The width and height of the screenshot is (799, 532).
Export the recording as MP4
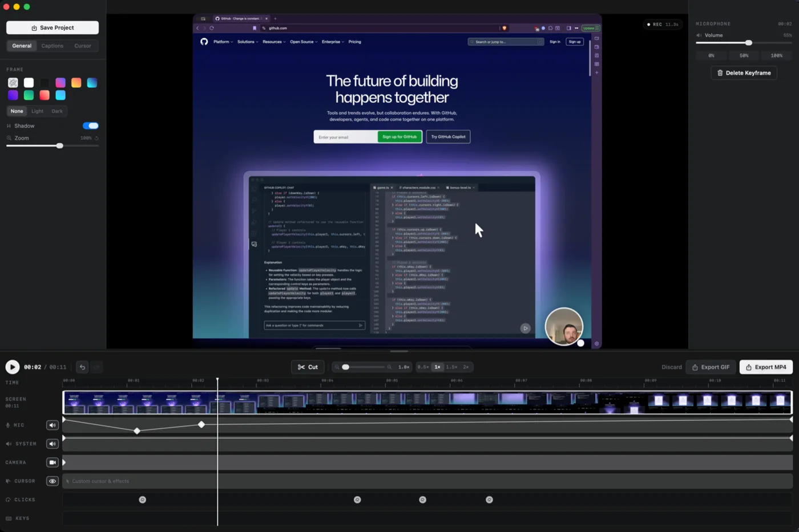point(766,367)
